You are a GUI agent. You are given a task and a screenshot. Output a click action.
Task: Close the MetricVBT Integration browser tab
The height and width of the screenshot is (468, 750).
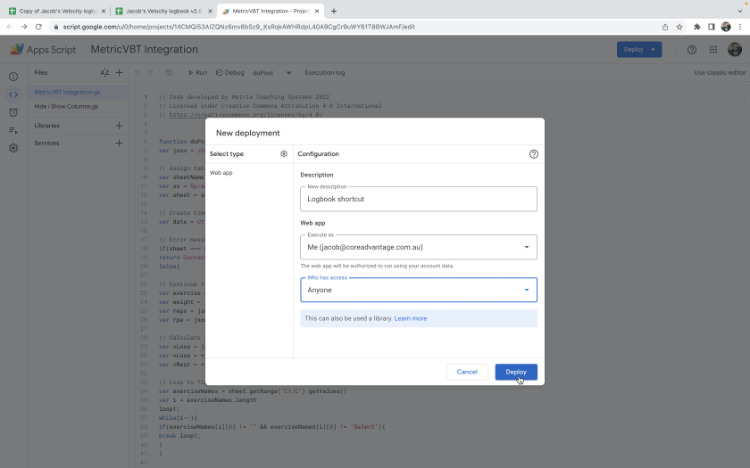click(317, 11)
